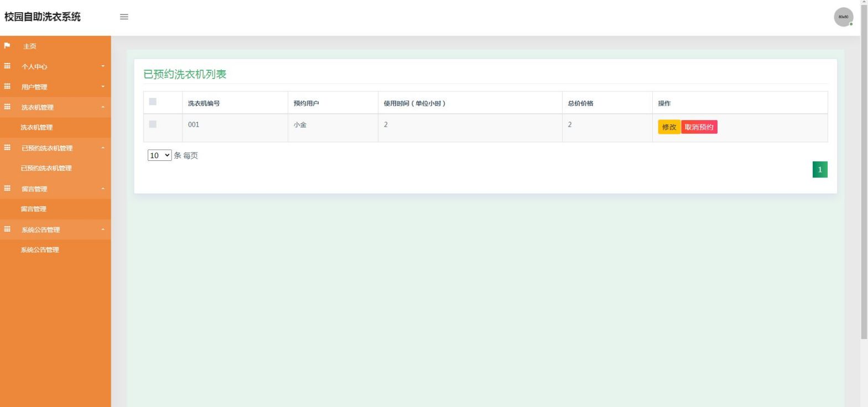868x407 pixels.
Task: Click the yellow 修改 button
Action: 669,127
